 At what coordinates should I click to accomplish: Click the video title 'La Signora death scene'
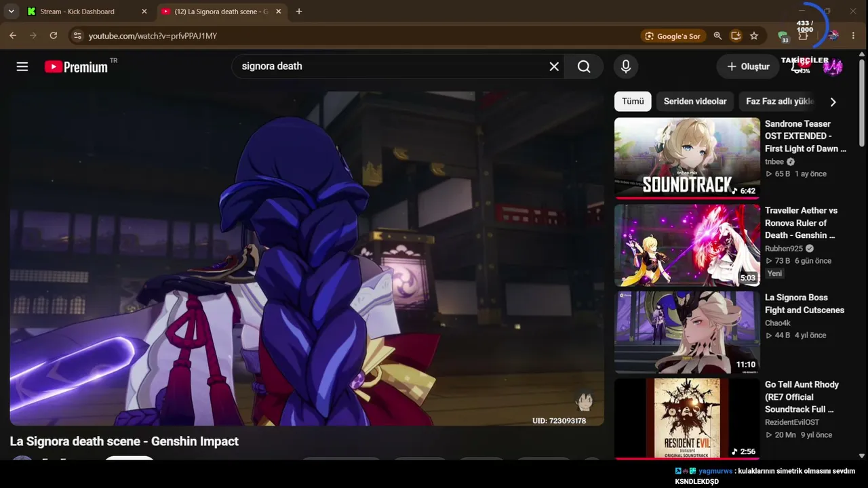click(x=124, y=441)
